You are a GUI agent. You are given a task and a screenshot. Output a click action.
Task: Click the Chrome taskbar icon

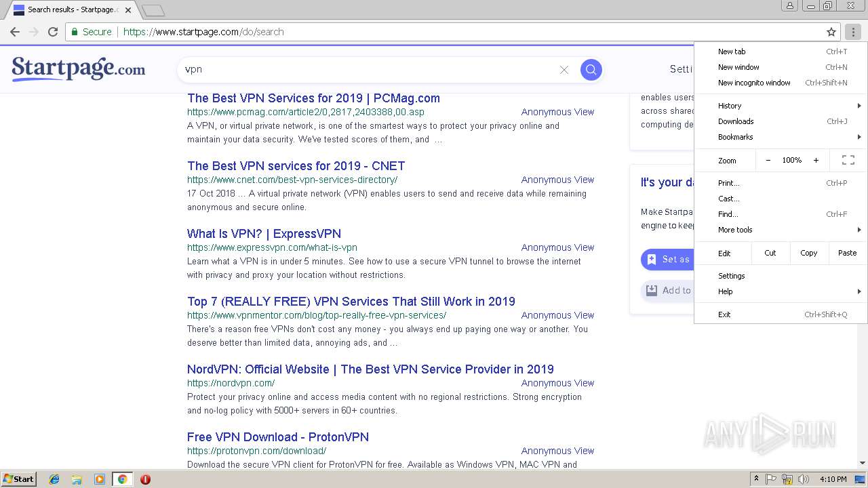[123, 479]
